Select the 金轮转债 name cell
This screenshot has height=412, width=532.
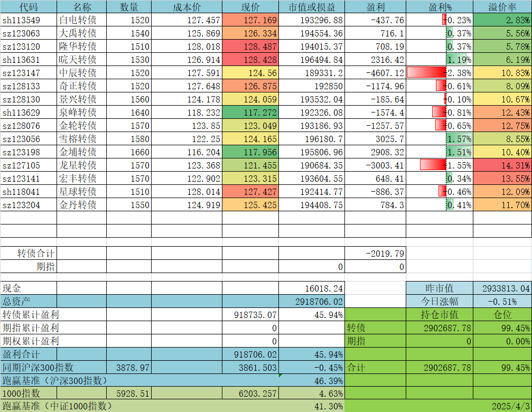pos(82,126)
